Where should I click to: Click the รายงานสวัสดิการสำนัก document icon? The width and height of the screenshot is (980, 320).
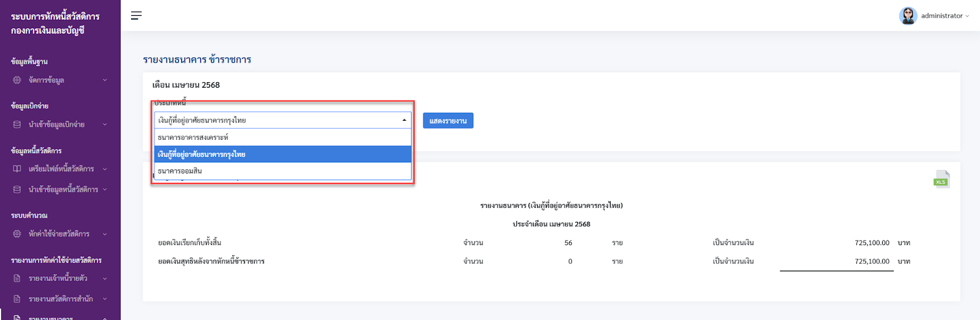17,299
